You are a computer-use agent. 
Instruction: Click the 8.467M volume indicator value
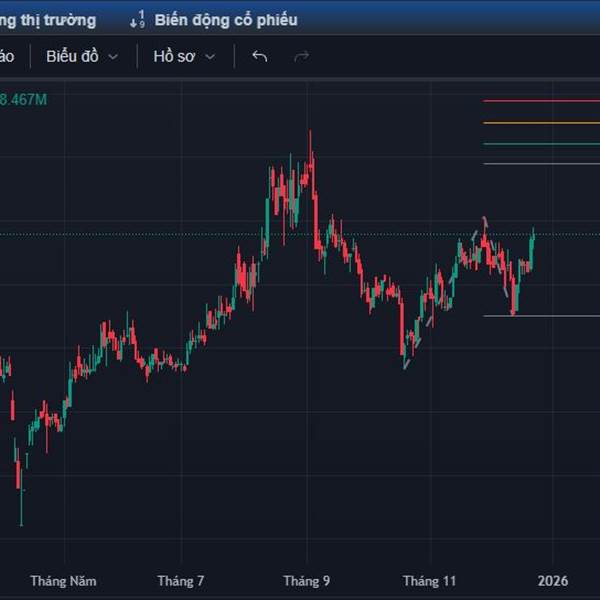coord(24,99)
